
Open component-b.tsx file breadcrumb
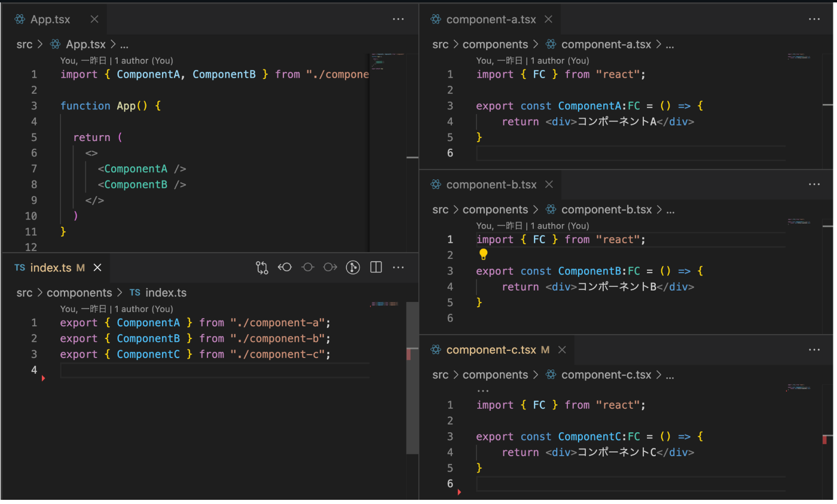pyautogui.click(x=598, y=210)
